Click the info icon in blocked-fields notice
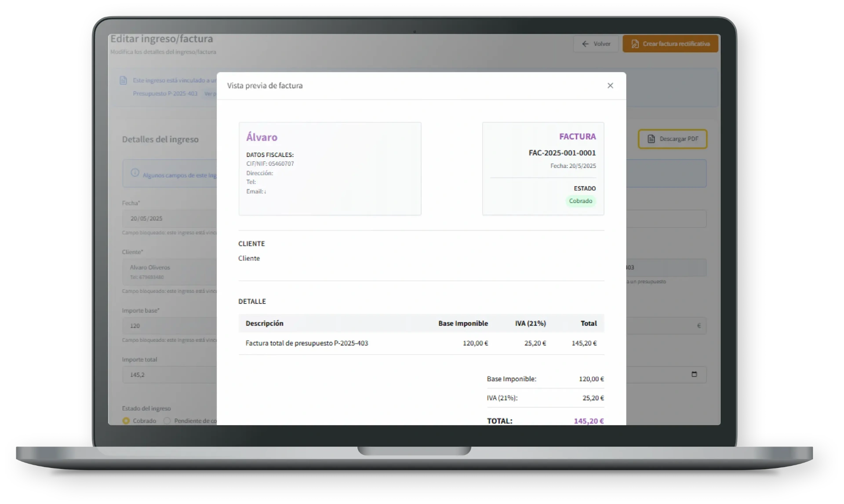Image resolution: width=844 pixels, height=504 pixels. tap(135, 173)
